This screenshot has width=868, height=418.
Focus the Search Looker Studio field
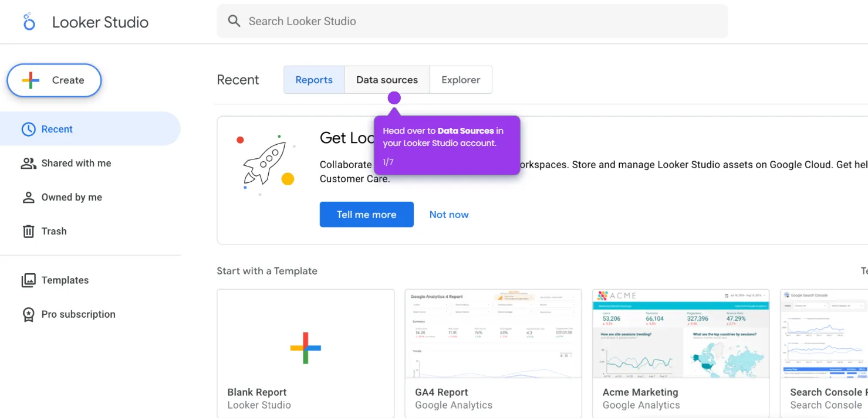(472, 21)
